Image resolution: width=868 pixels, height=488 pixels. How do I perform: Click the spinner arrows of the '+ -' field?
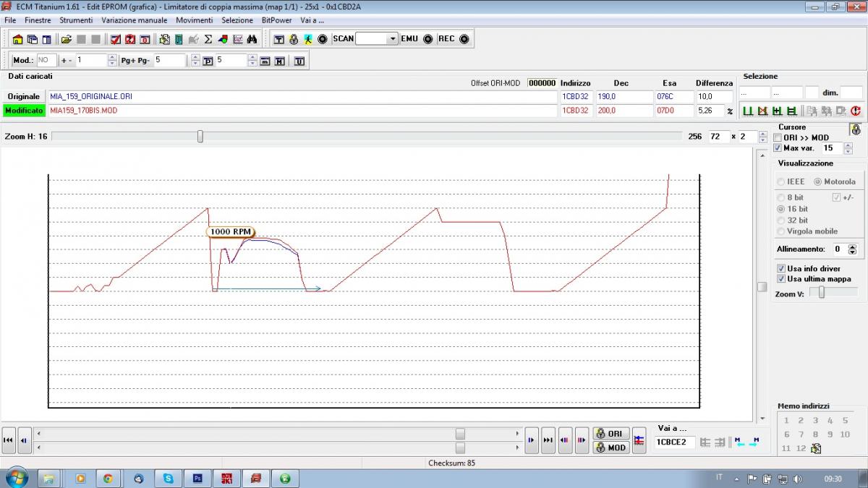tap(112, 61)
